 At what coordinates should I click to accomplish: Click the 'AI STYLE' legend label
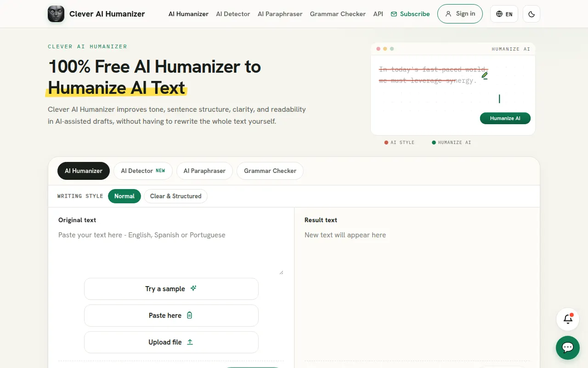click(402, 143)
